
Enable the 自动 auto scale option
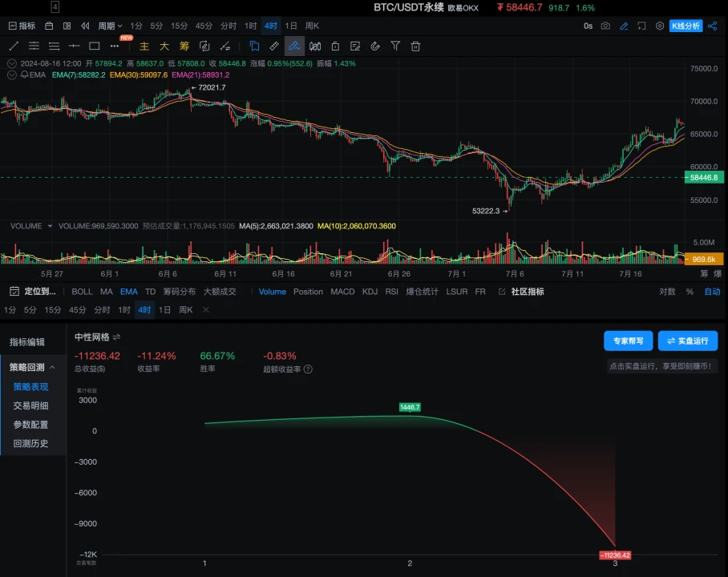tap(712, 292)
